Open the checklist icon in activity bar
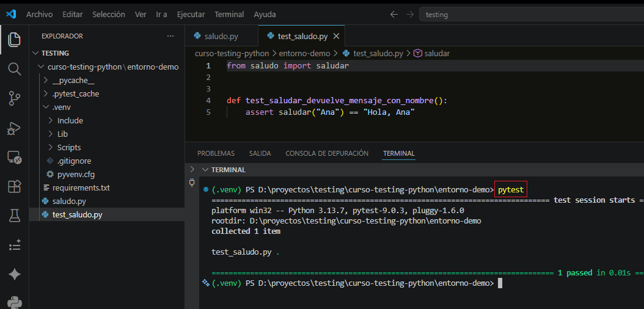 pos(15,245)
